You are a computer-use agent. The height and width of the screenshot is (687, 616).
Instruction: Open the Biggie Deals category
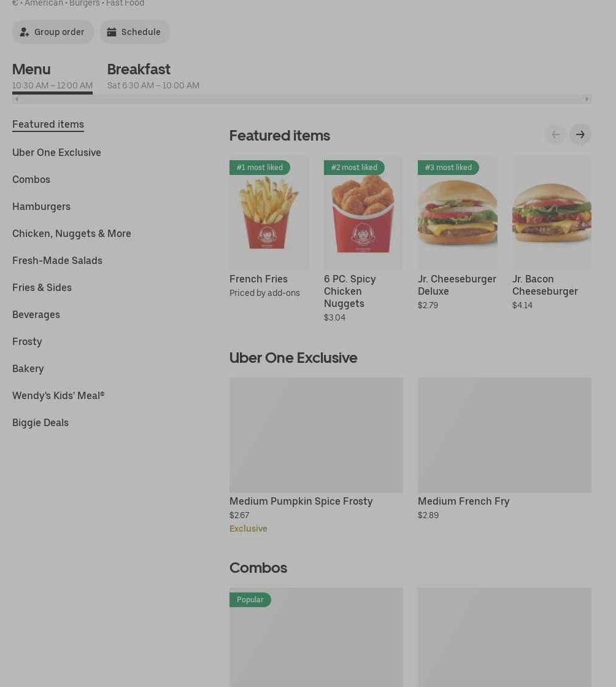(40, 423)
